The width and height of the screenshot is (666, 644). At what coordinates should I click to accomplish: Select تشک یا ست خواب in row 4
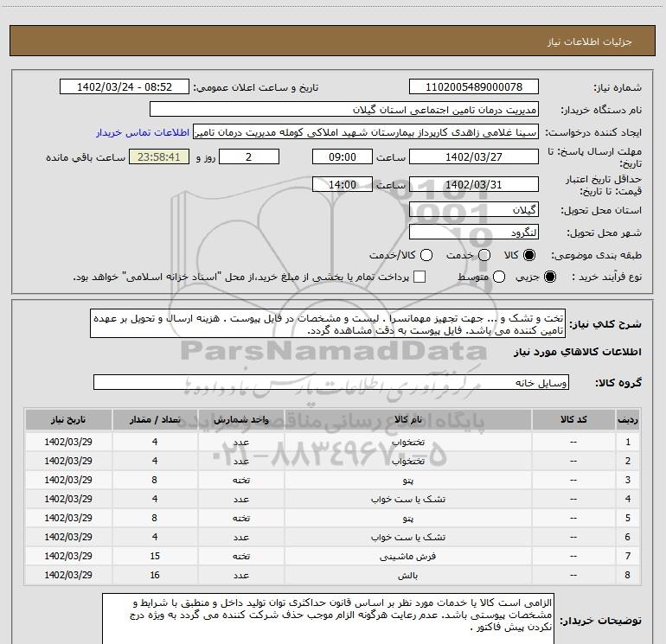point(407,500)
